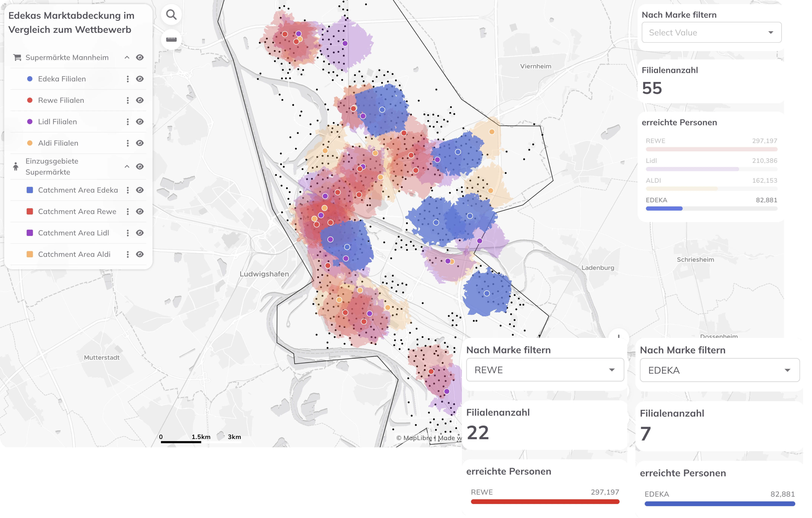Open options menu for Catchment Area Lidl
The width and height of the screenshot is (812, 518).
point(127,233)
